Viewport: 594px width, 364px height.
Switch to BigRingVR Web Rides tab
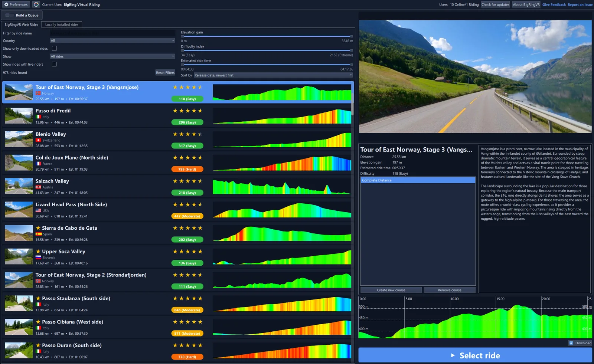coord(21,24)
